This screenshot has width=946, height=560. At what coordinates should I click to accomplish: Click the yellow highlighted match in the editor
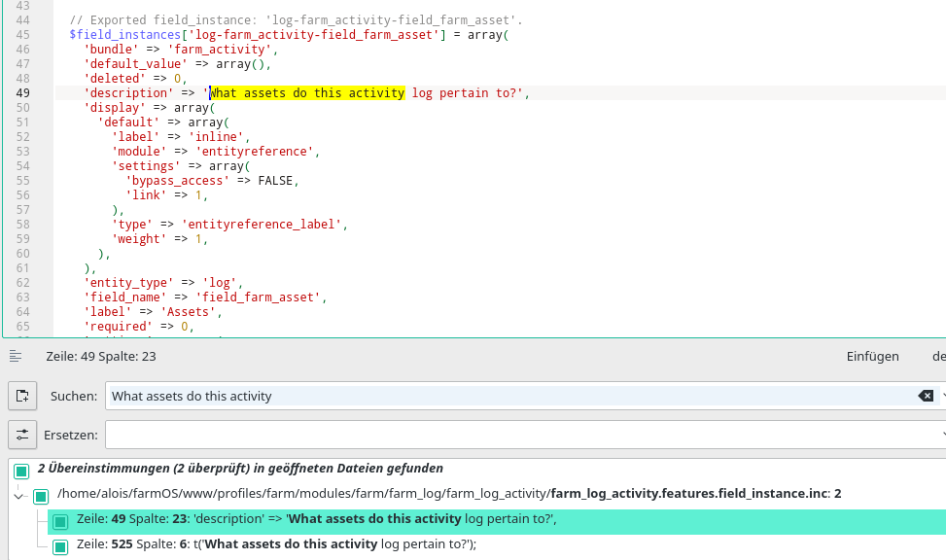point(307,93)
